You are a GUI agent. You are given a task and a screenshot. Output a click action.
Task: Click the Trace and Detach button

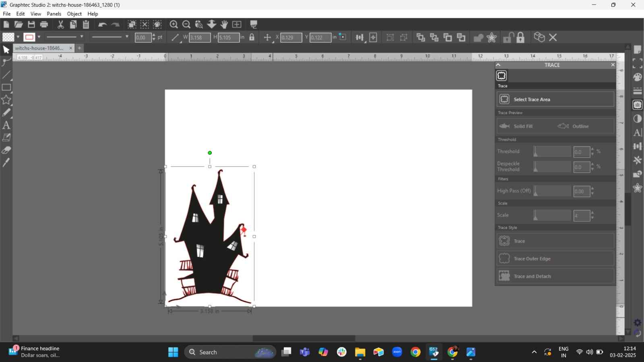click(x=555, y=276)
